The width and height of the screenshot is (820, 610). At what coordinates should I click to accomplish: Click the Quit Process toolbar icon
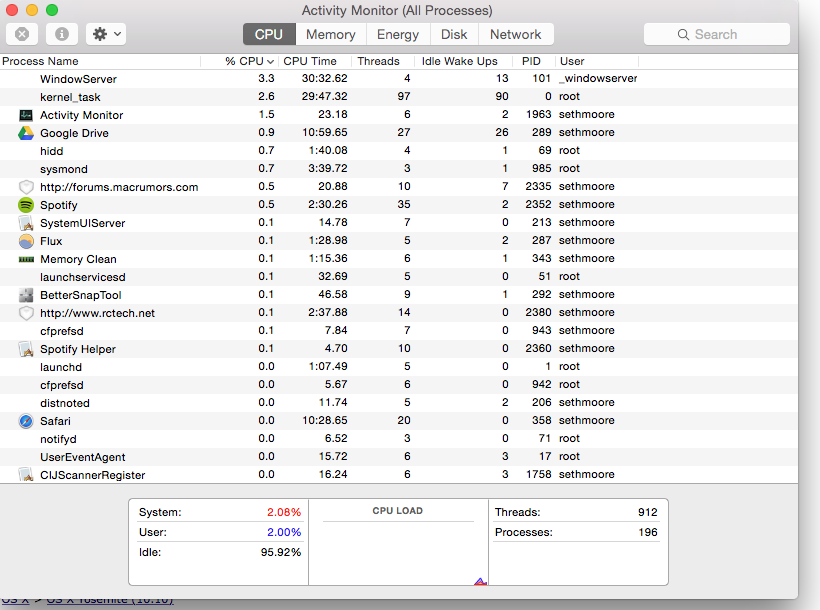point(22,34)
